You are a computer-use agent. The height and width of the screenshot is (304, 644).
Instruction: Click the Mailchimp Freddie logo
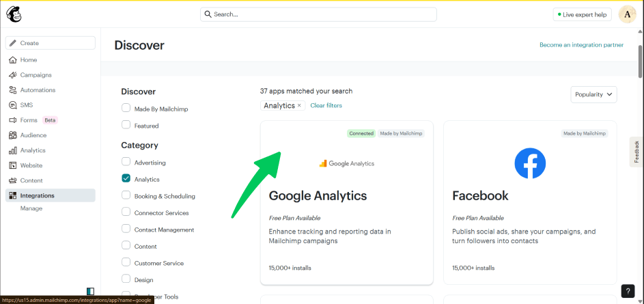pos(14,14)
